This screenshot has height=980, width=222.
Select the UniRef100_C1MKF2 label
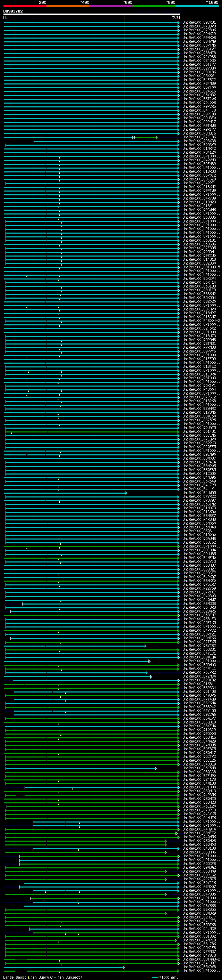pos(199,148)
